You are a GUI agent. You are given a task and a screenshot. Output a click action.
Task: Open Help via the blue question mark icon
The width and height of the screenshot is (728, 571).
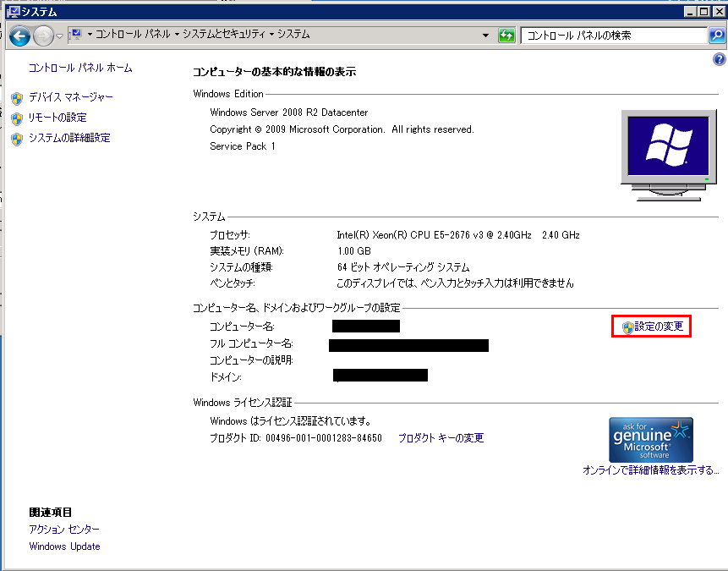point(720,59)
